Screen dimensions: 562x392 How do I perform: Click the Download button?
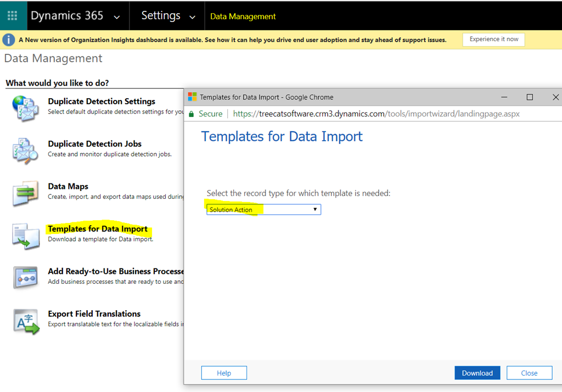tap(477, 373)
